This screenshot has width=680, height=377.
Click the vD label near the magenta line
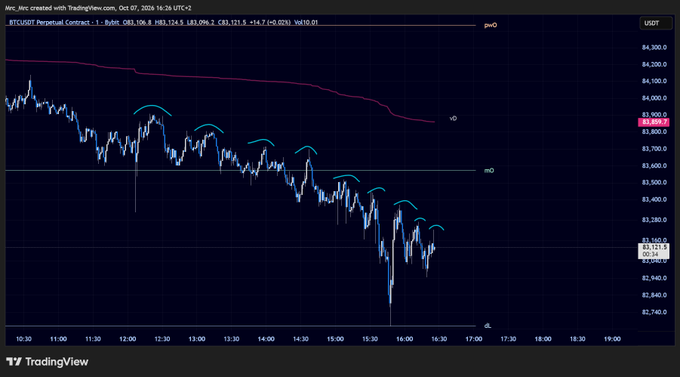pos(453,118)
